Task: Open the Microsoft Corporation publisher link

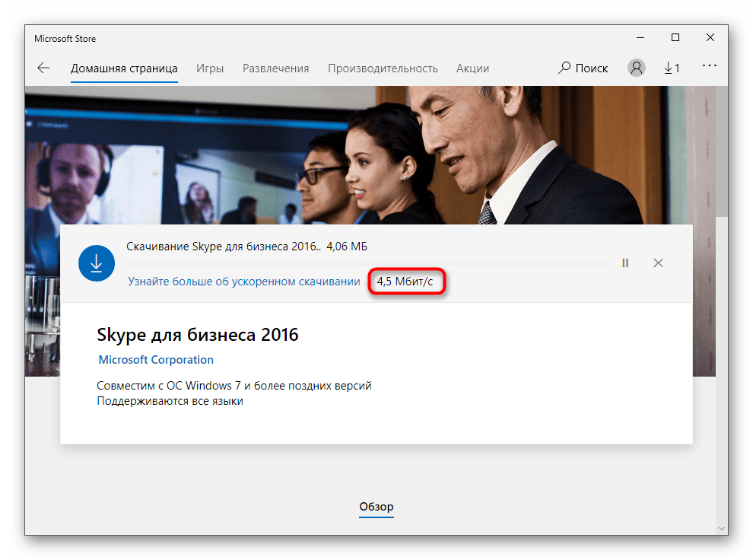Action: coord(156,360)
